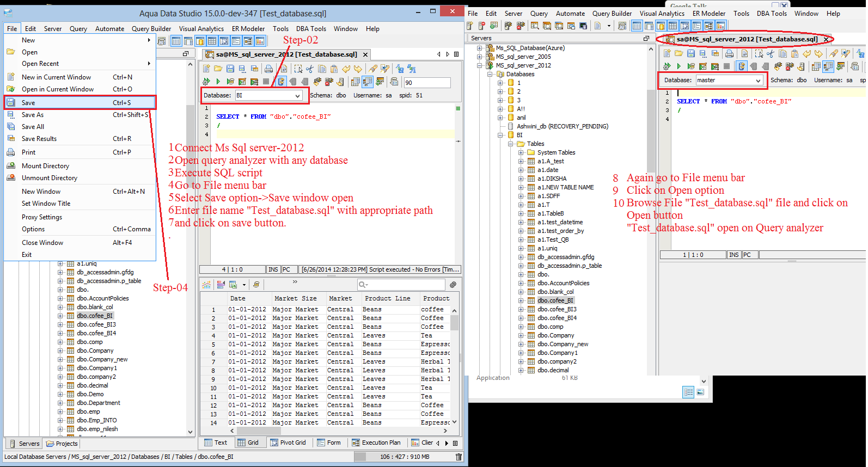Switch to the Pivot Grid results tab

pos(288,443)
